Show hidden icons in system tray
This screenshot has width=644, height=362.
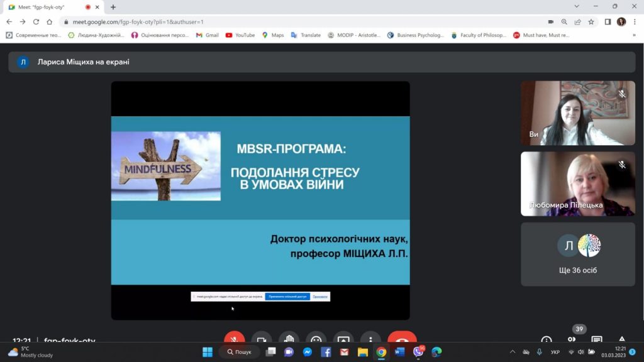pyautogui.click(x=513, y=352)
